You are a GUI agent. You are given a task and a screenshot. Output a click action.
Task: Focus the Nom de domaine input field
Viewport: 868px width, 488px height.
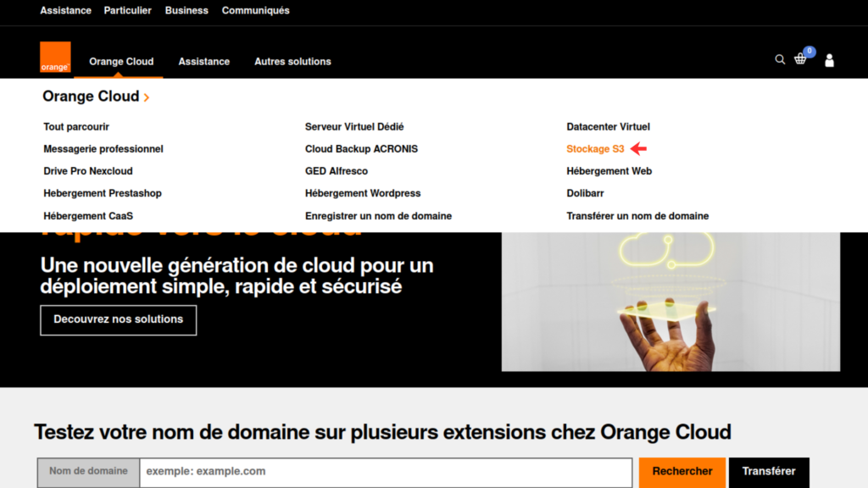(386, 472)
